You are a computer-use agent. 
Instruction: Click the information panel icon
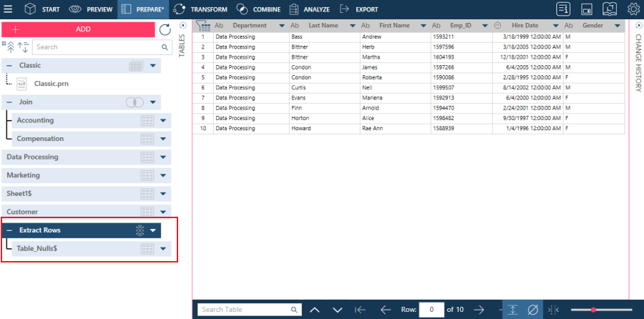tap(564, 9)
